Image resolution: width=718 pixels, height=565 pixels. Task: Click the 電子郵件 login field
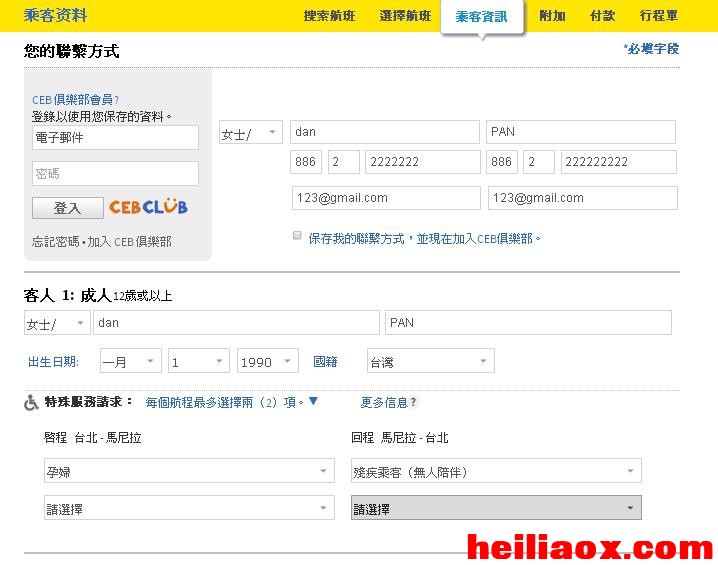pos(115,137)
